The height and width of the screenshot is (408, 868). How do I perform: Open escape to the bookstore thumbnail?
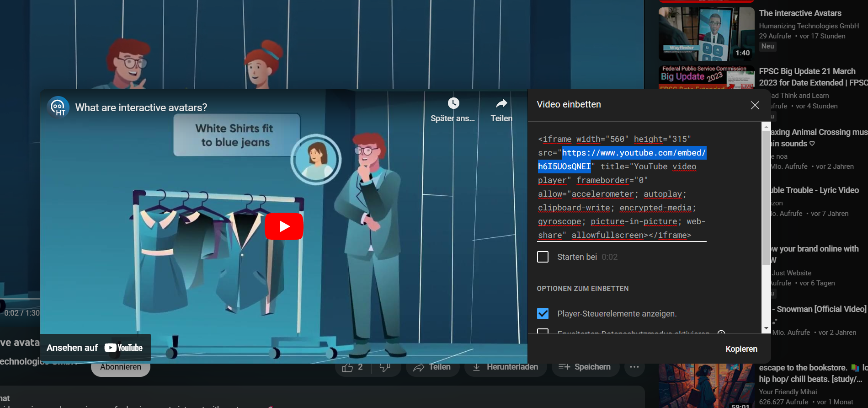click(706, 386)
